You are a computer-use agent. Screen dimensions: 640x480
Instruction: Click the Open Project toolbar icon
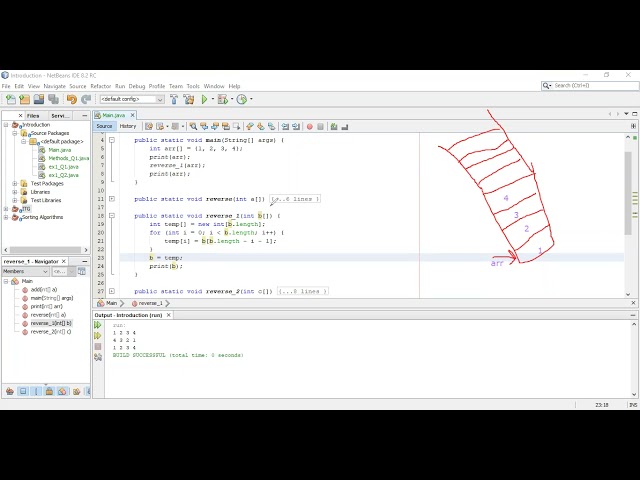pyautogui.click(x=39, y=99)
